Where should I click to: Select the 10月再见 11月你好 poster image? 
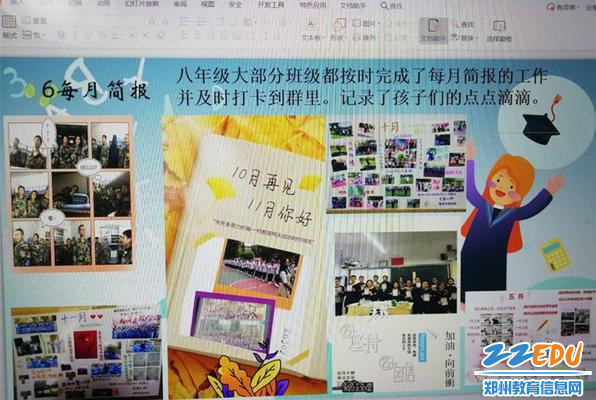tap(245, 256)
